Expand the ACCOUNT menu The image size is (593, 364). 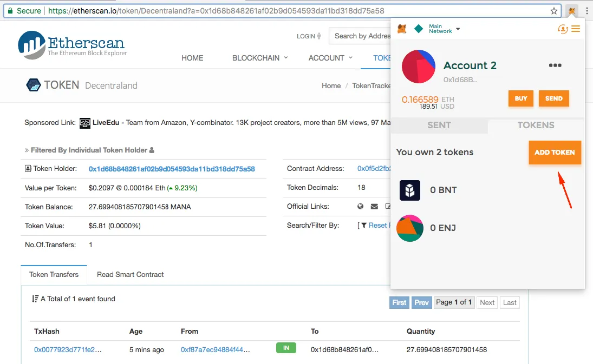pyautogui.click(x=330, y=58)
